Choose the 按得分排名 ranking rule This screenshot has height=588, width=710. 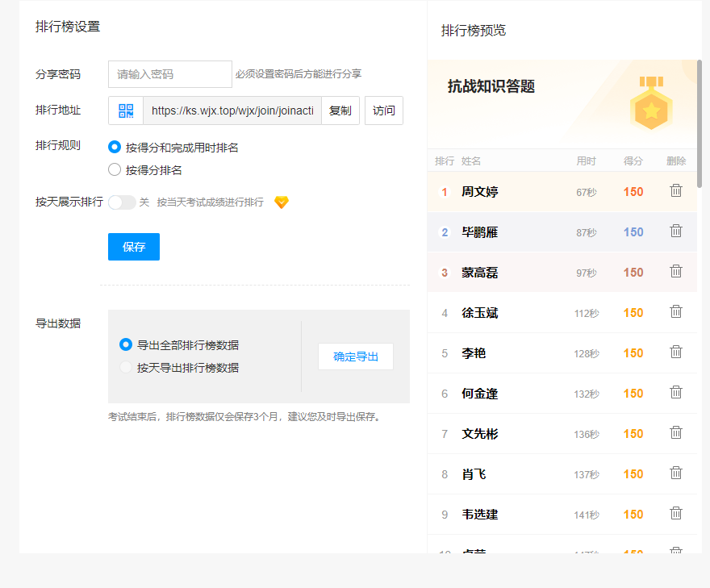[115, 170]
